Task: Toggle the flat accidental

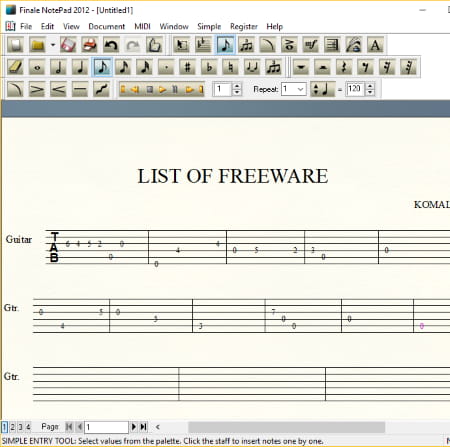Action: [209, 67]
